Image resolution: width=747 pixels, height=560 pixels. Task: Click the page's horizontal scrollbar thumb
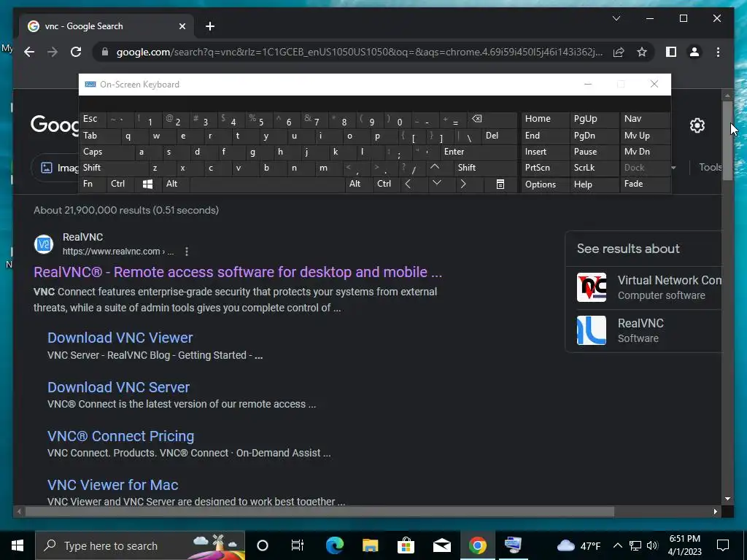coord(320,511)
